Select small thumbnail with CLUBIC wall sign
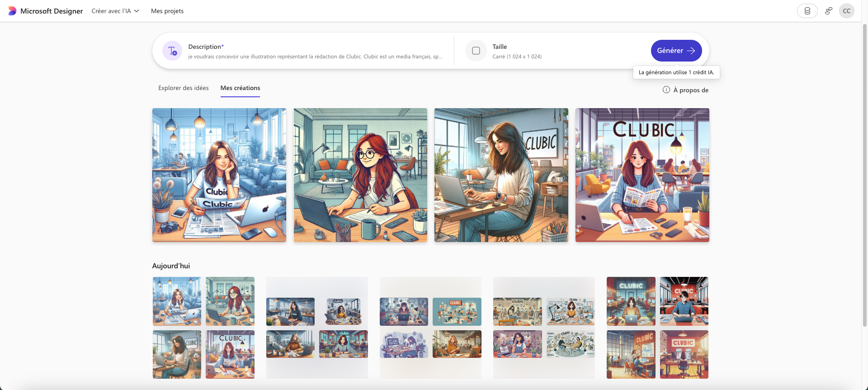 tap(177, 354)
